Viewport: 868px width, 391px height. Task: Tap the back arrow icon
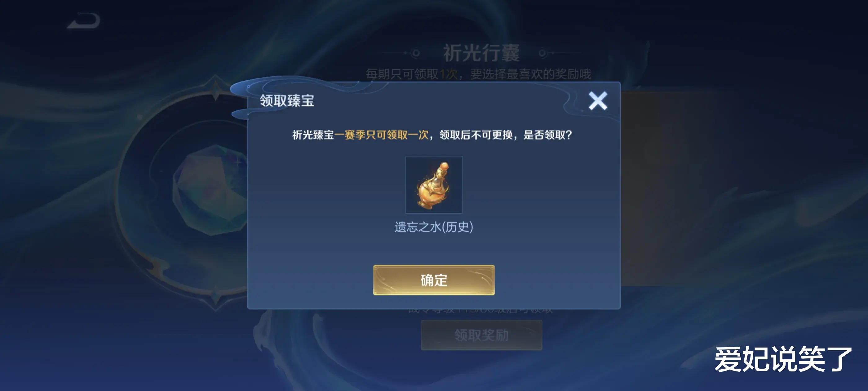click(84, 20)
